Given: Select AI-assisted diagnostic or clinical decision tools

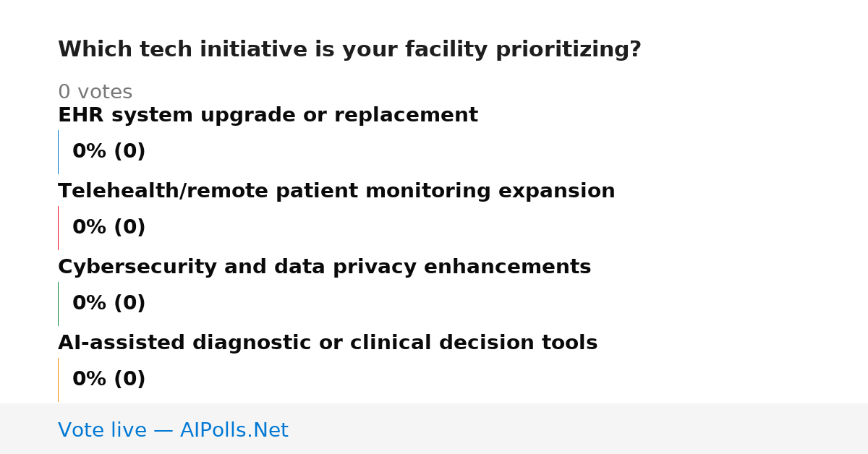Looking at the screenshot, I should tap(328, 343).
